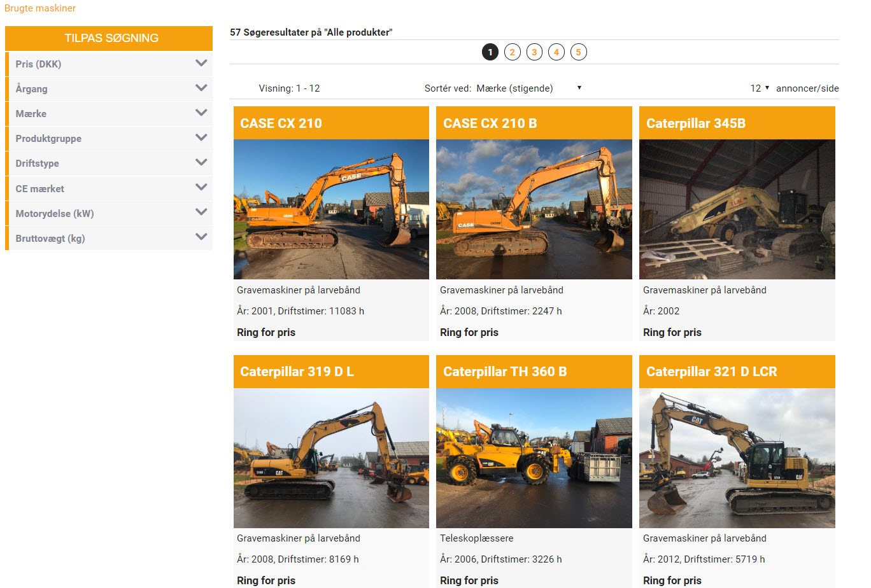The height and width of the screenshot is (588, 871).
Task: Click the Mærke filter label
Action: pyautogui.click(x=31, y=114)
